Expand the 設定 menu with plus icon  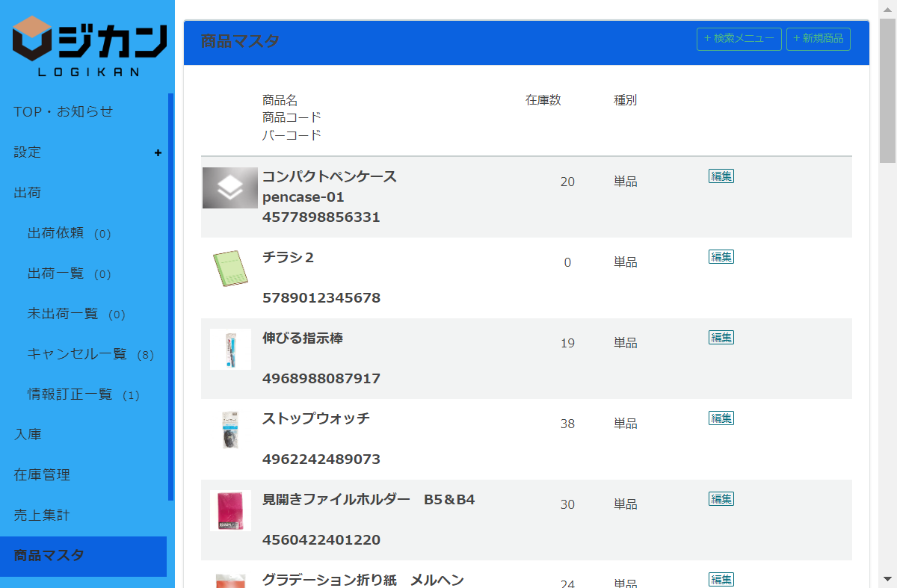pos(158,152)
